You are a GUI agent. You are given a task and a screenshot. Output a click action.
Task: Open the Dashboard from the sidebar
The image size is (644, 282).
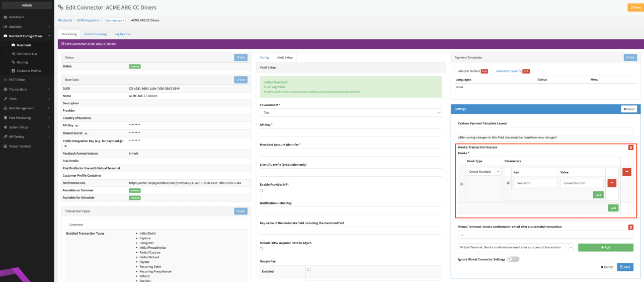[16, 17]
